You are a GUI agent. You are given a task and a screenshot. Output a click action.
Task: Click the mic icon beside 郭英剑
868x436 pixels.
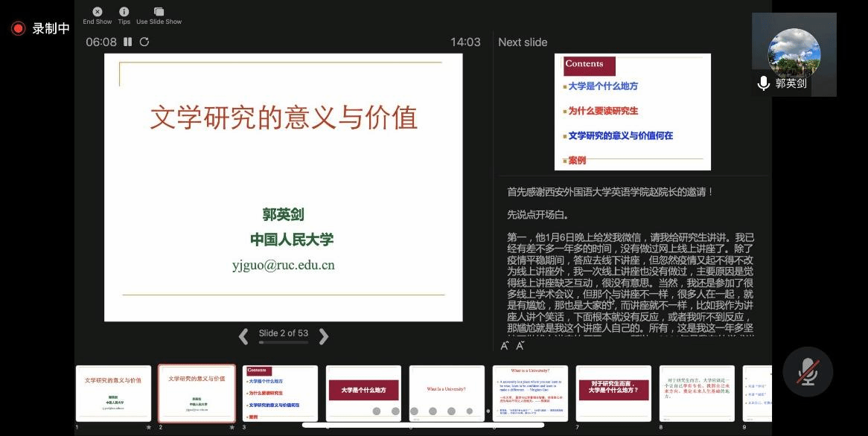coord(763,83)
